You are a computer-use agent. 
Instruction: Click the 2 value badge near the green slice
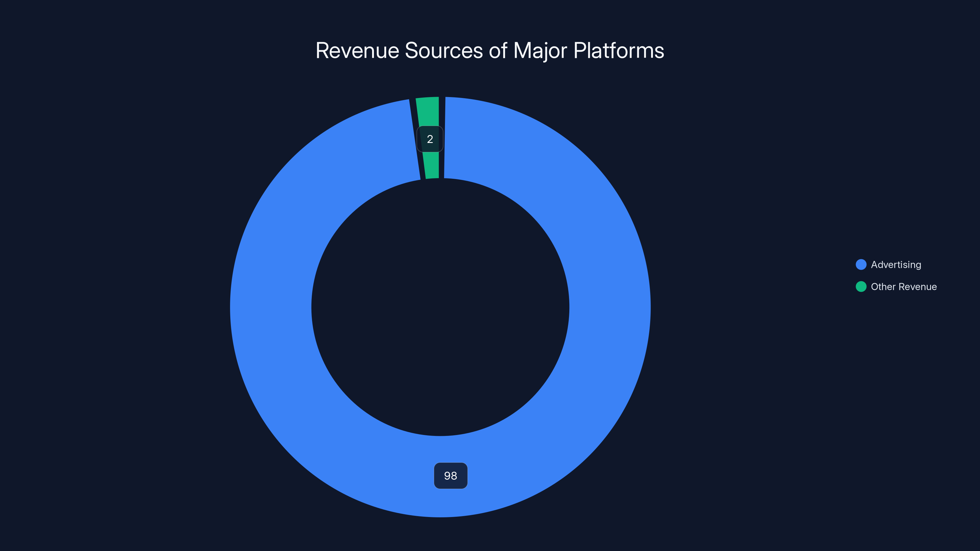430,139
